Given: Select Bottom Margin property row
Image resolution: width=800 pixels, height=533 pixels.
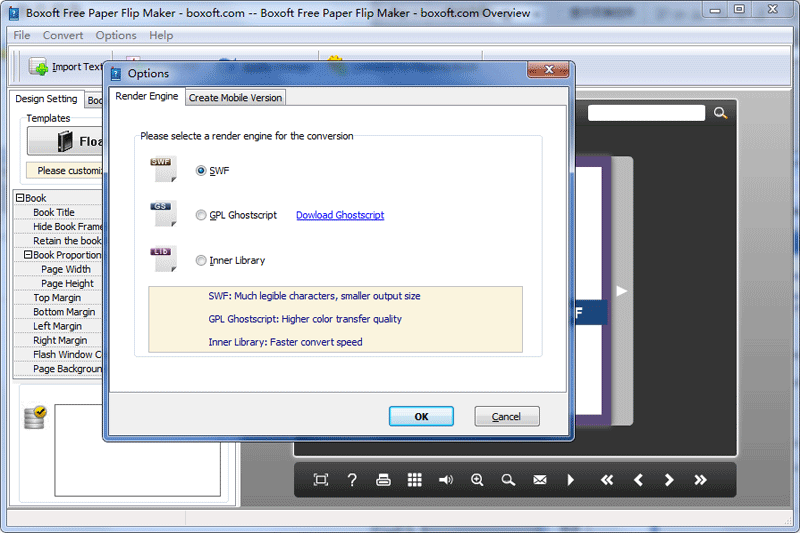Looking at the screenshot, I should click(58, 312).
